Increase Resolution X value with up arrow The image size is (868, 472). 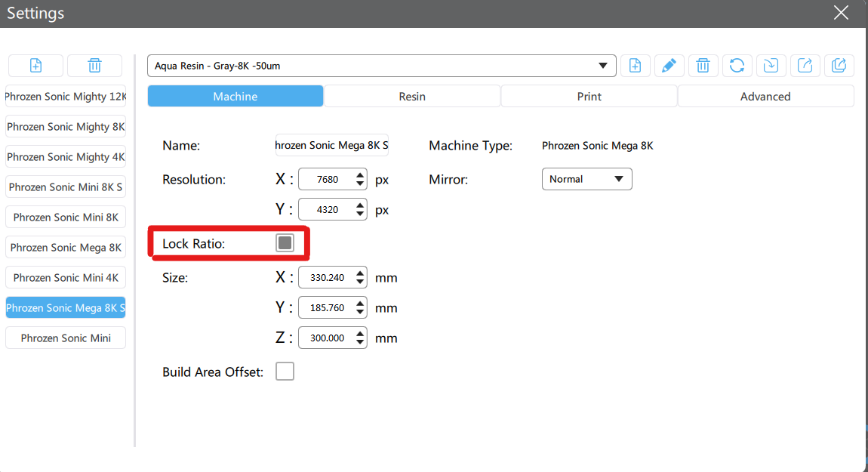tap(360, 174)
